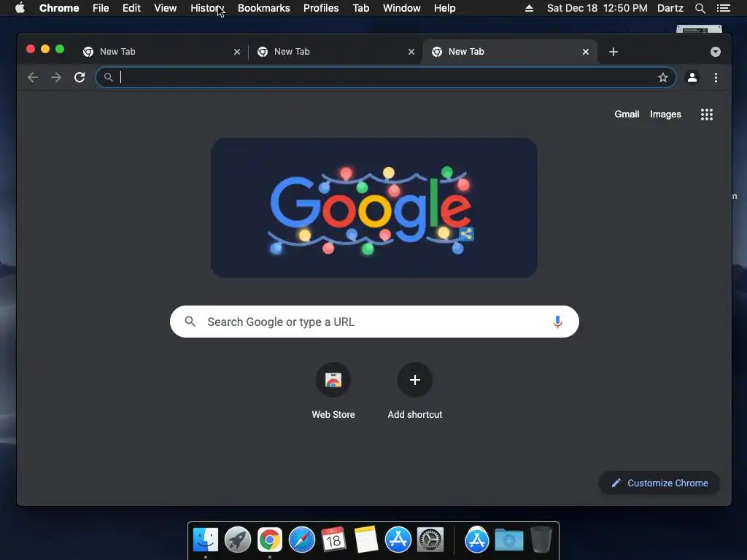Open Chrome's three-dot menu
Screen dimensions: 747x560
point(716,77)
